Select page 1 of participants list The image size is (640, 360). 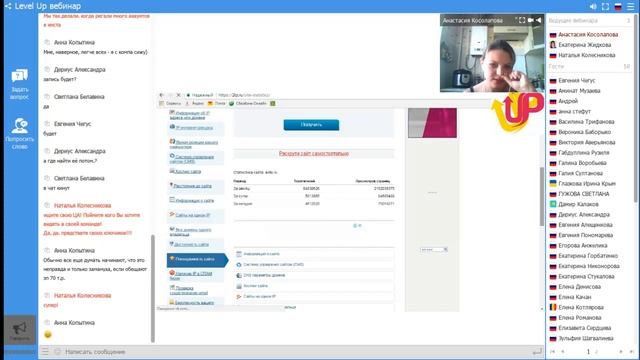click(588, 351)
